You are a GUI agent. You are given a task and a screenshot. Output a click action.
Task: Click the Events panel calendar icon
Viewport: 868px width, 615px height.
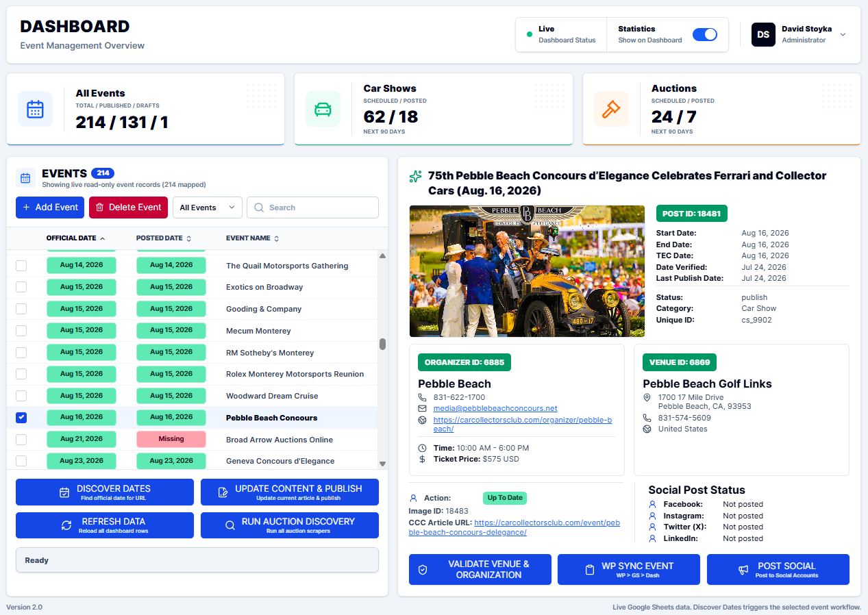pos(25,178)
